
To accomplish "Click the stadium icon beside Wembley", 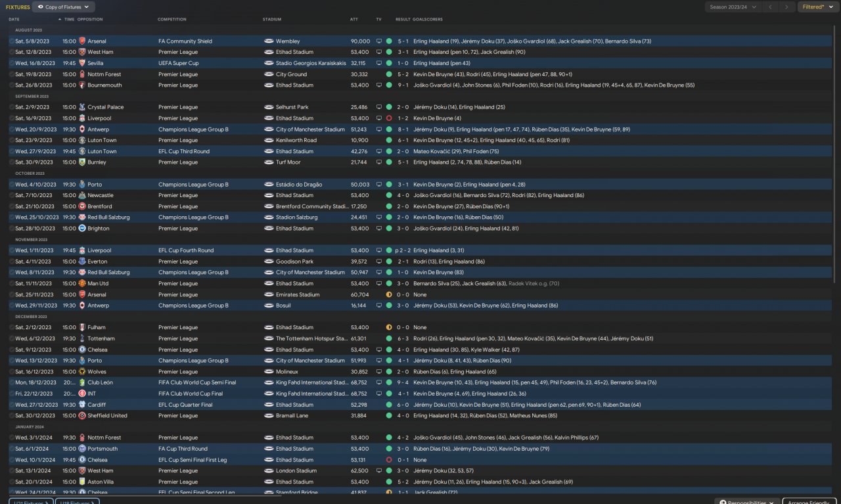I will point(269,41).
